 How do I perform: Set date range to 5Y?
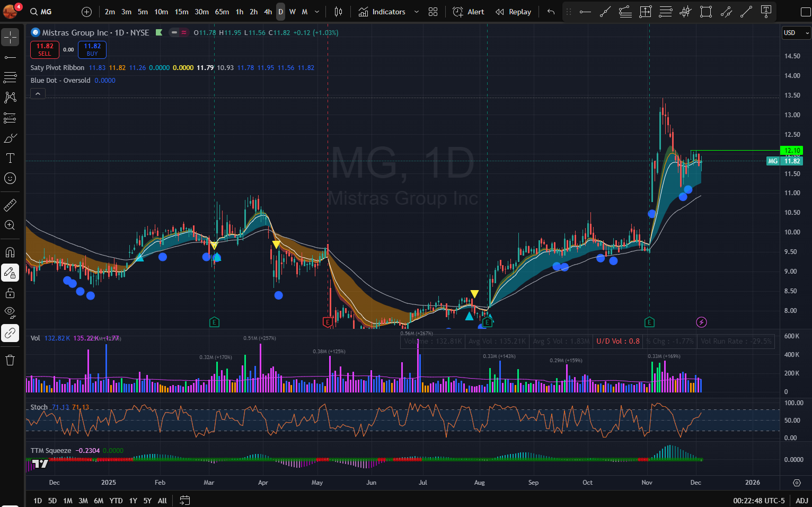[147, 501]
